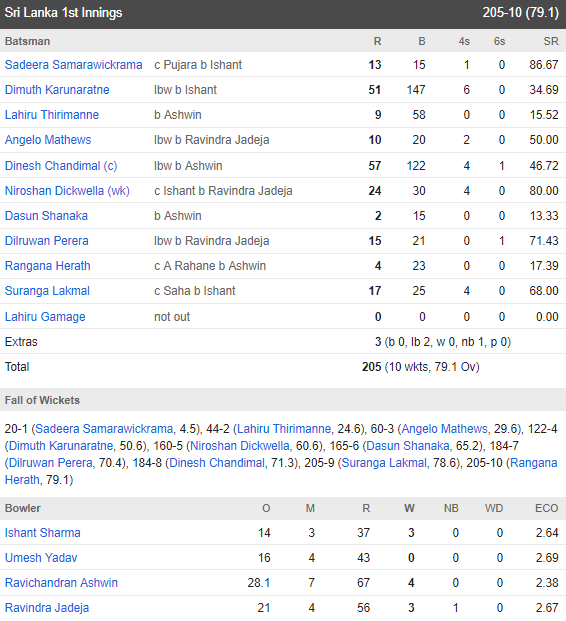
Task: Open Ravichandran Ashwin bowler link
Action: (61, 583)
